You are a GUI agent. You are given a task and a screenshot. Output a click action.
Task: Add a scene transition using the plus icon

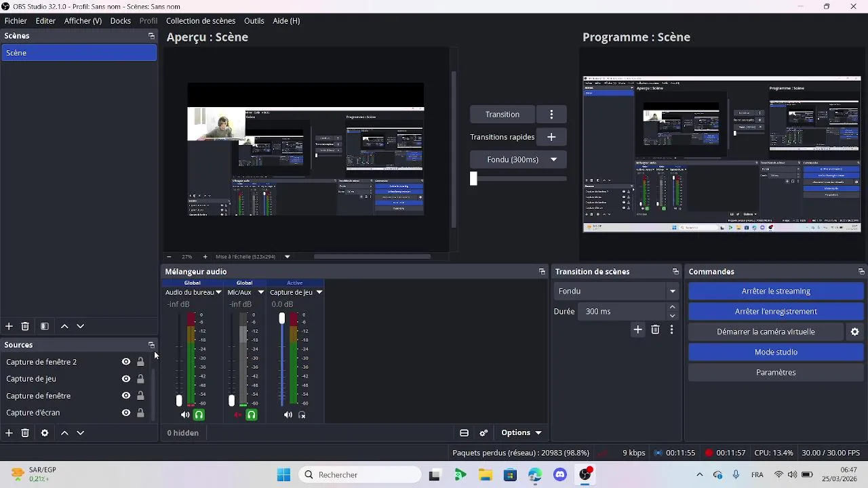point(637,329)
